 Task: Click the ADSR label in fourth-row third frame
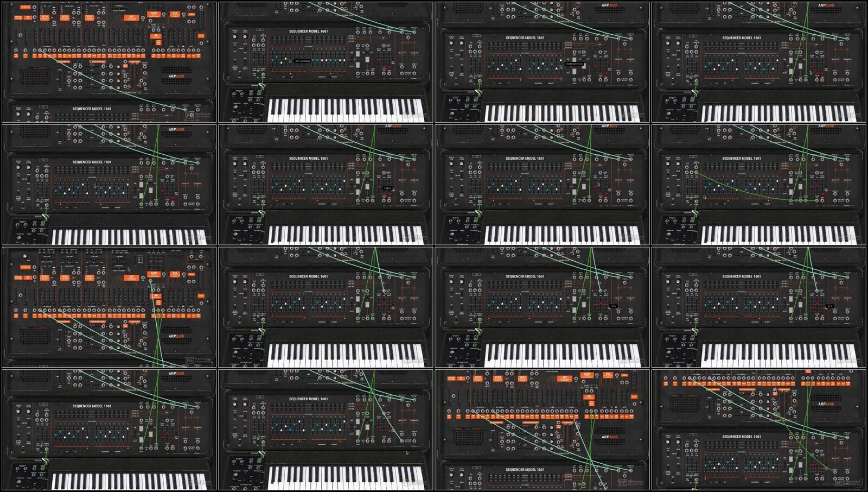[588, 375]
